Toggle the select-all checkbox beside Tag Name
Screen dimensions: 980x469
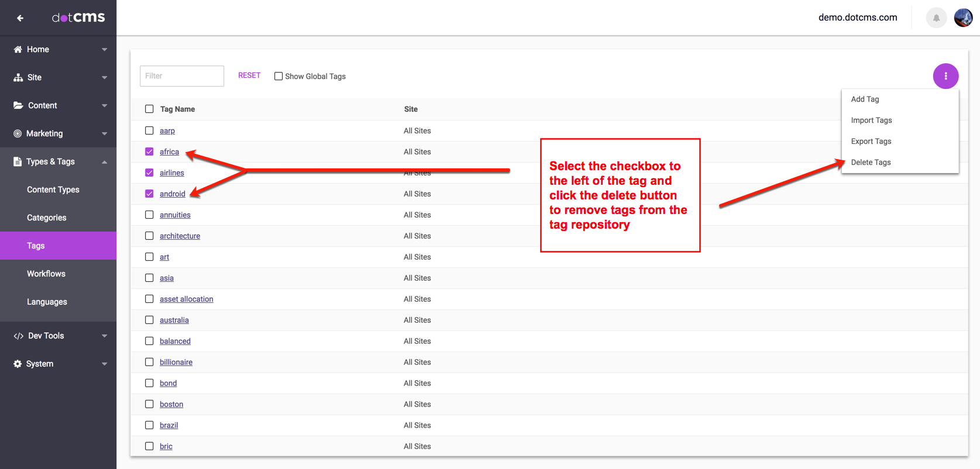[x=149, y=109]
